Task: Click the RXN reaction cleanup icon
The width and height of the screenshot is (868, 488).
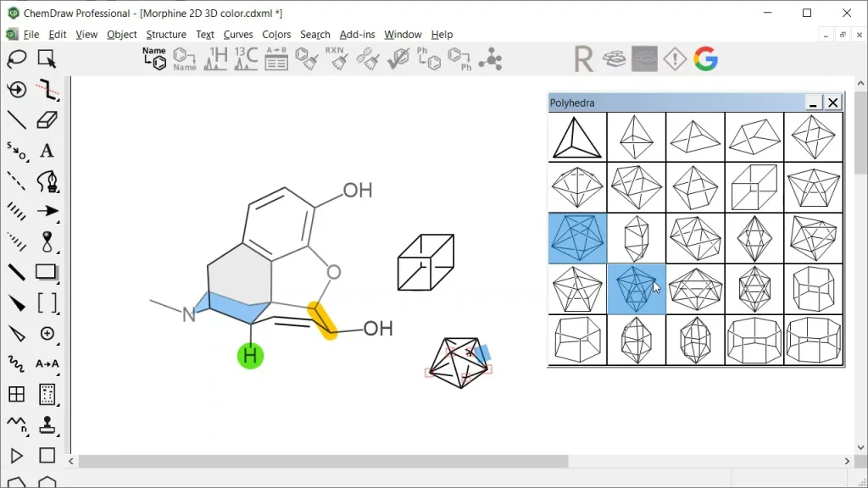Action: coord(337,59)
